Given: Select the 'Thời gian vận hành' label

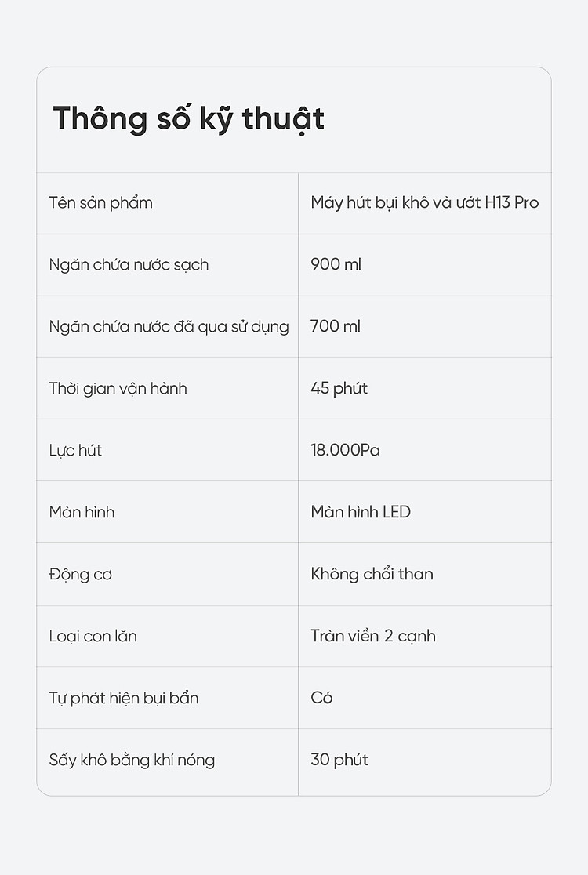Looking at the screenshot, I should (x=118, y=388).
